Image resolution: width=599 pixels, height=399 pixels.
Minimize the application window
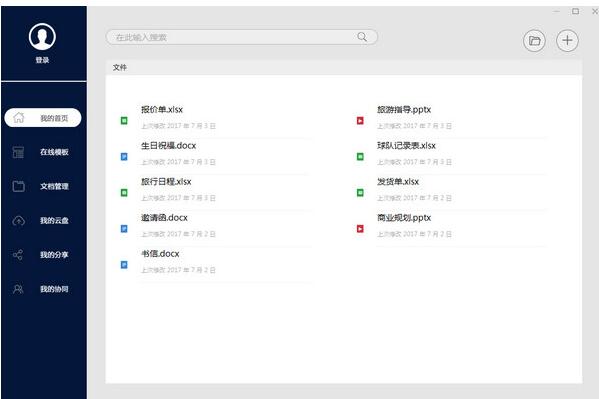pos(557,11)
